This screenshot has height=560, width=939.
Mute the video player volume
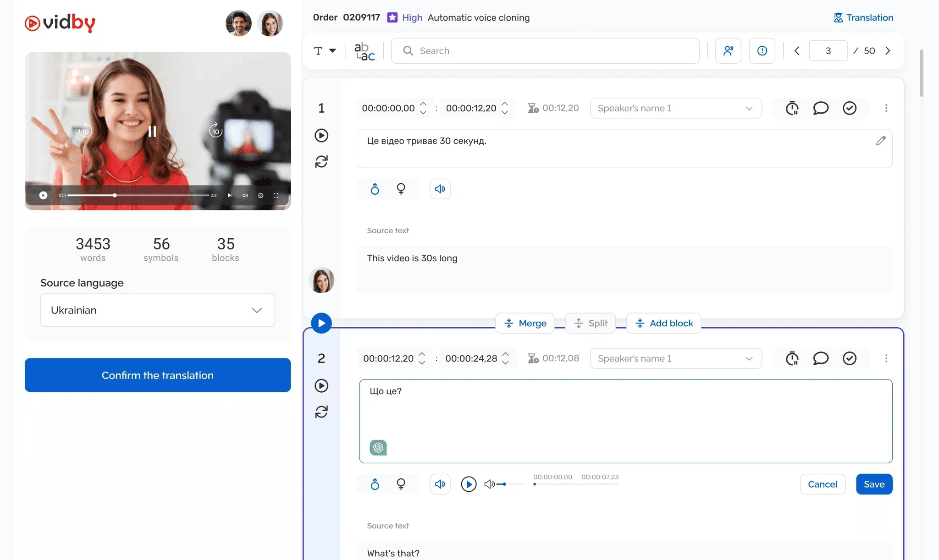click(x=245, y=195)
